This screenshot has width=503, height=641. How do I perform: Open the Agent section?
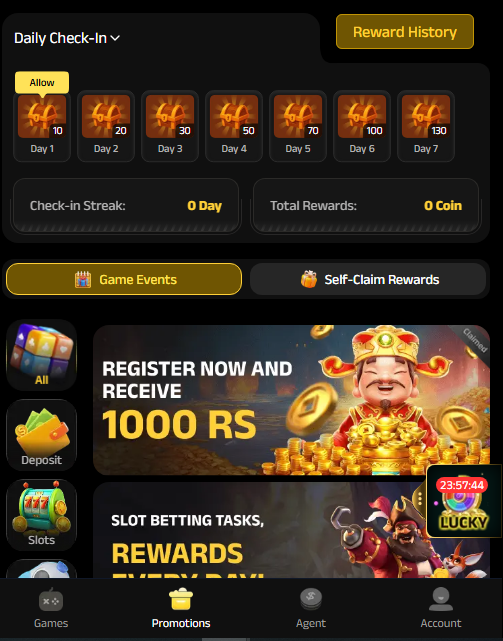tap(311, 608)
